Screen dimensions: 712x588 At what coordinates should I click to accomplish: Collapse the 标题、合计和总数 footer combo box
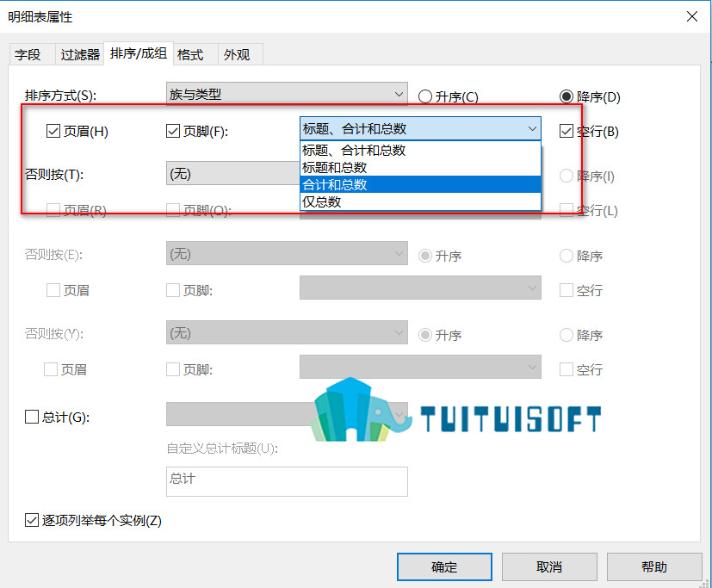[x=420, y=128]
